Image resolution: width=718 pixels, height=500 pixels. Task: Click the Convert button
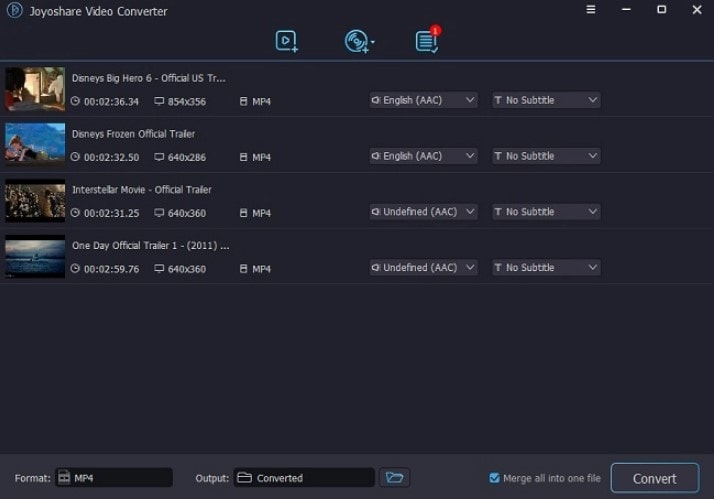pos(655,478)
